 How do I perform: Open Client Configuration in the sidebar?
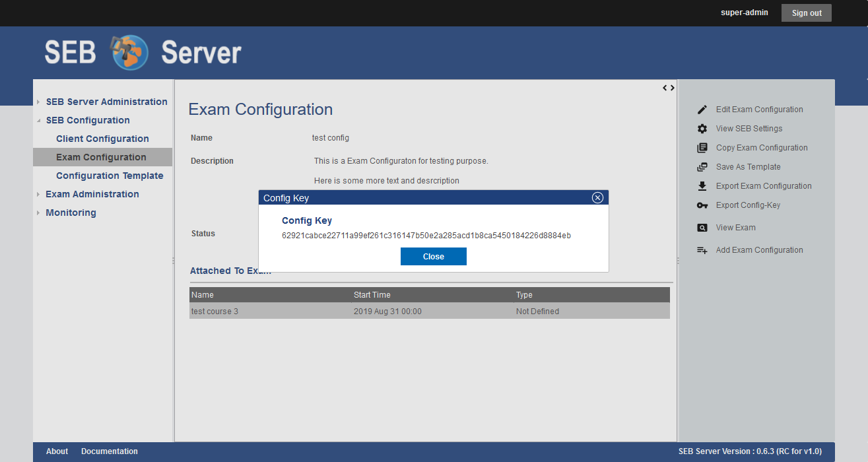coord(102,139)
